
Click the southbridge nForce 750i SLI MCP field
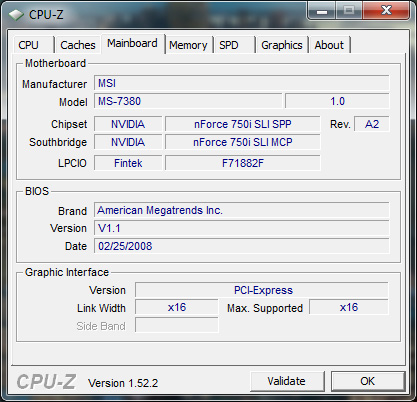[243, 142]
